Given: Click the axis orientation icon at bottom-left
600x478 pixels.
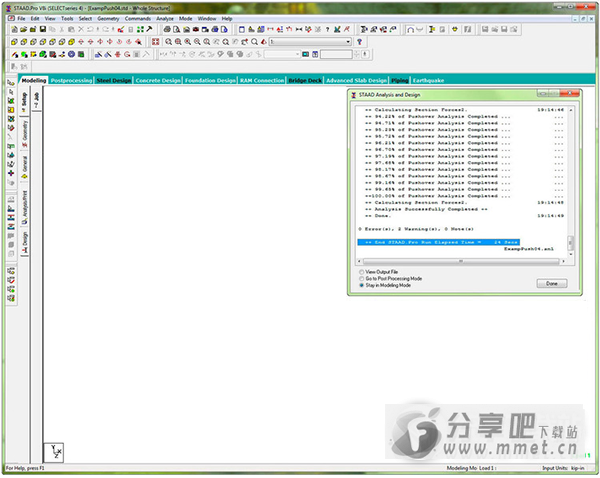Looking at the screenshot, I should point(54,453).
